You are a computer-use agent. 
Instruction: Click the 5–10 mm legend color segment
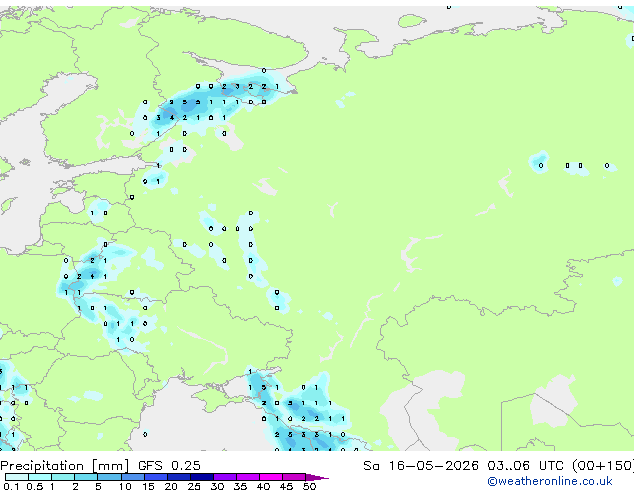(x=109, y=477)
